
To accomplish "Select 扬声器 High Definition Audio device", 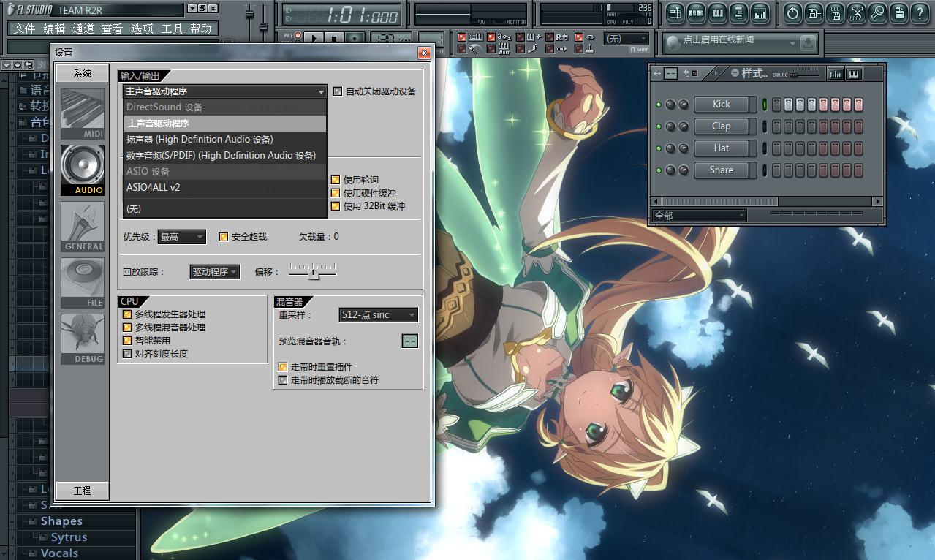I will pos(225,140).
